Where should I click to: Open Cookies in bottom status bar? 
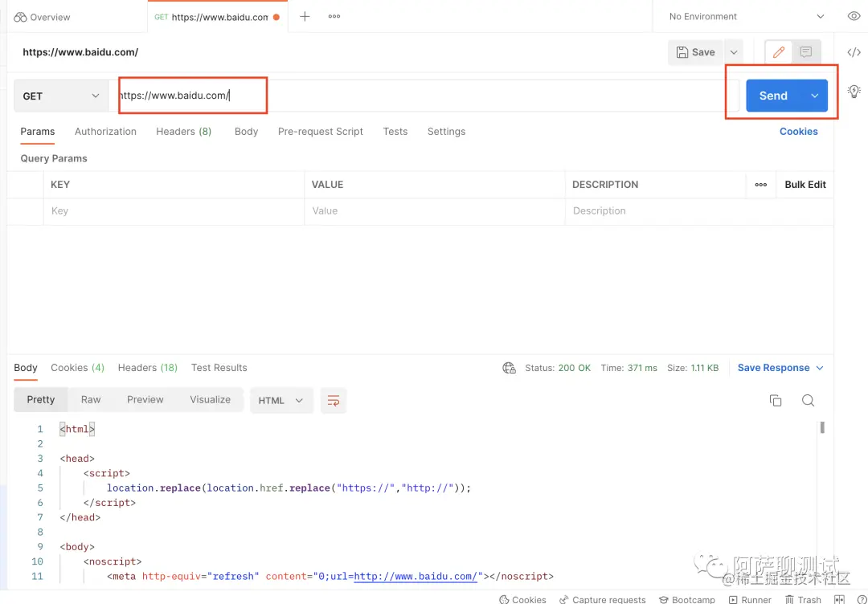[x=522, y=599]
